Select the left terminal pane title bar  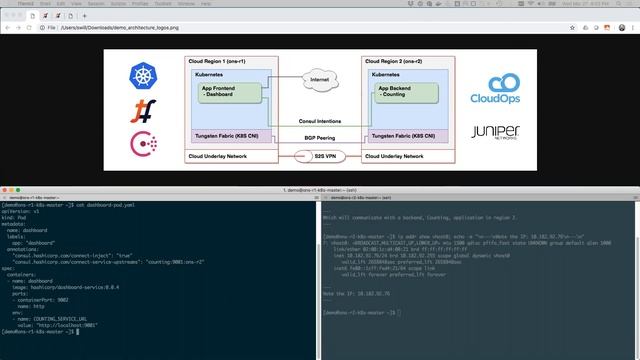tap(158, 198)
